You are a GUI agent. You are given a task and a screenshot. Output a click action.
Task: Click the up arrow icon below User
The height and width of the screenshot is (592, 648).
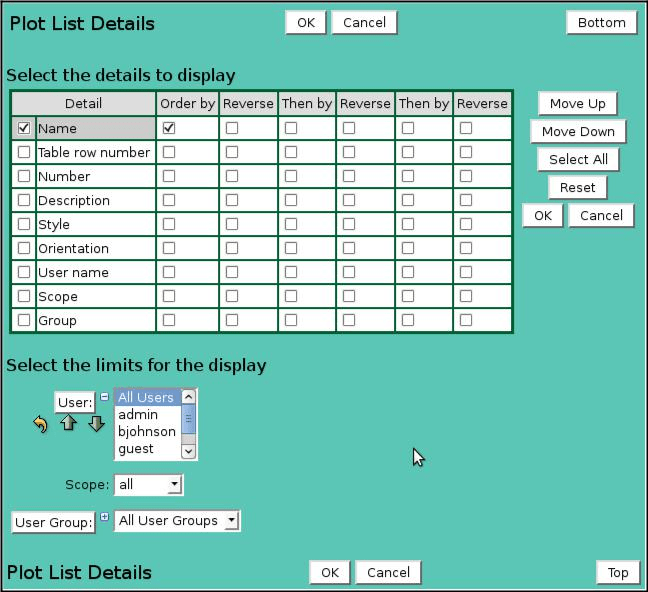(68, 423)
